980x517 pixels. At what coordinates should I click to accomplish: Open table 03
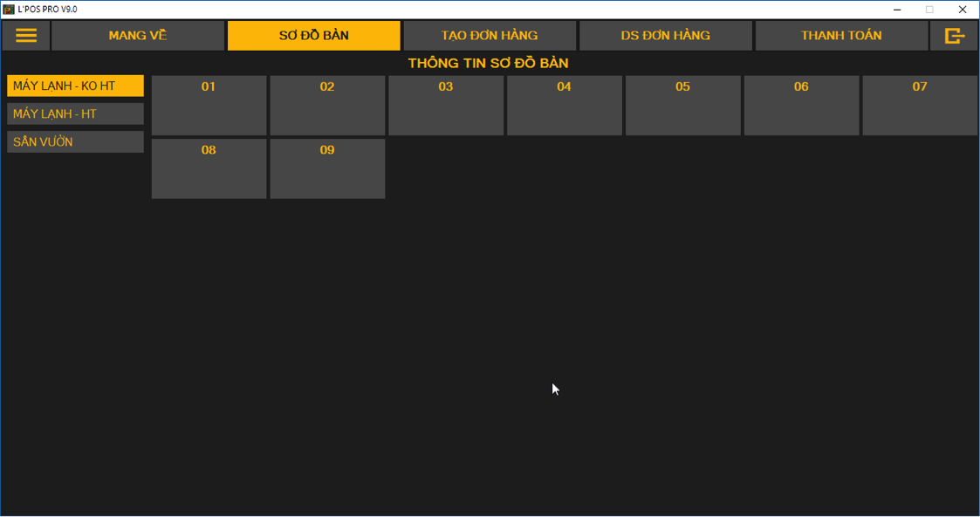(446, 105)
